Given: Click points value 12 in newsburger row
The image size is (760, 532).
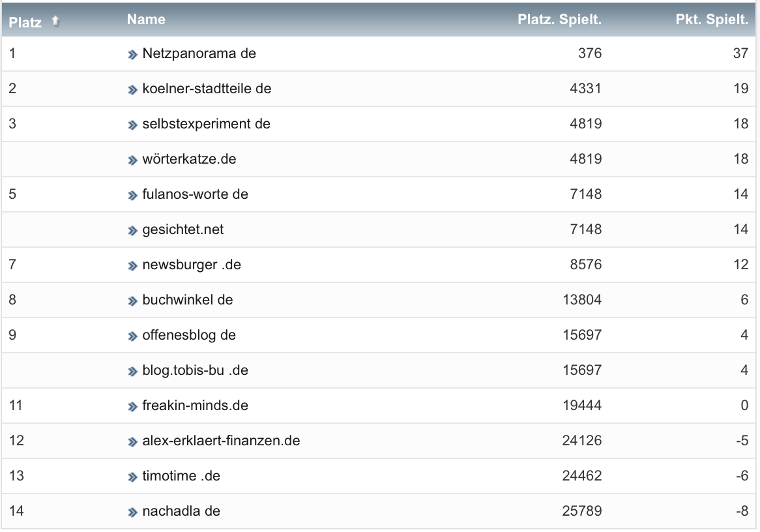Looking at the screenshot, I should pos(740,265).
